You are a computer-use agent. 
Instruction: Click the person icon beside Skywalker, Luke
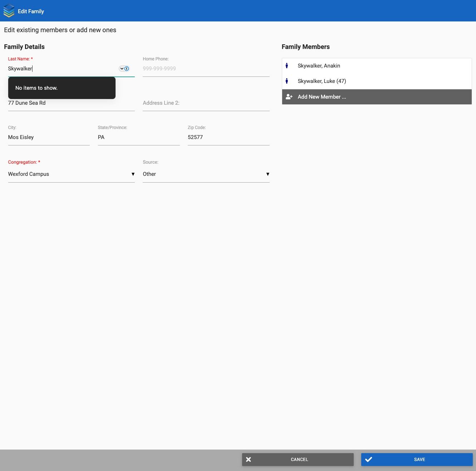coord(287,81)
